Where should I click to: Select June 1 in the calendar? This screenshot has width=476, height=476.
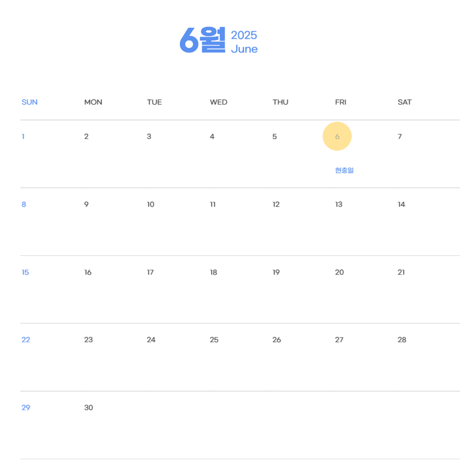coord(23,137)
